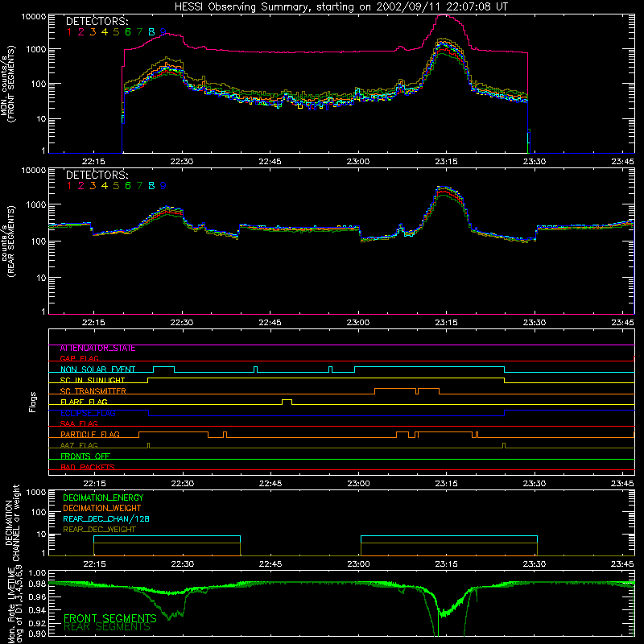644x644 pixels.
Task: Click the REAR_DEC_WEIGHT legend entry
Action: (99, 530)
